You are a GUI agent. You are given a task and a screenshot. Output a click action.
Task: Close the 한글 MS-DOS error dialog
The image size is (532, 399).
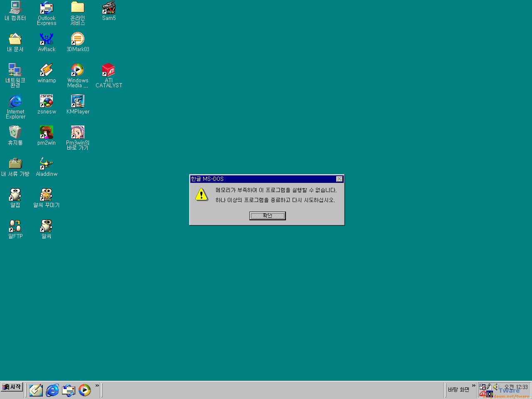point(340,179)
